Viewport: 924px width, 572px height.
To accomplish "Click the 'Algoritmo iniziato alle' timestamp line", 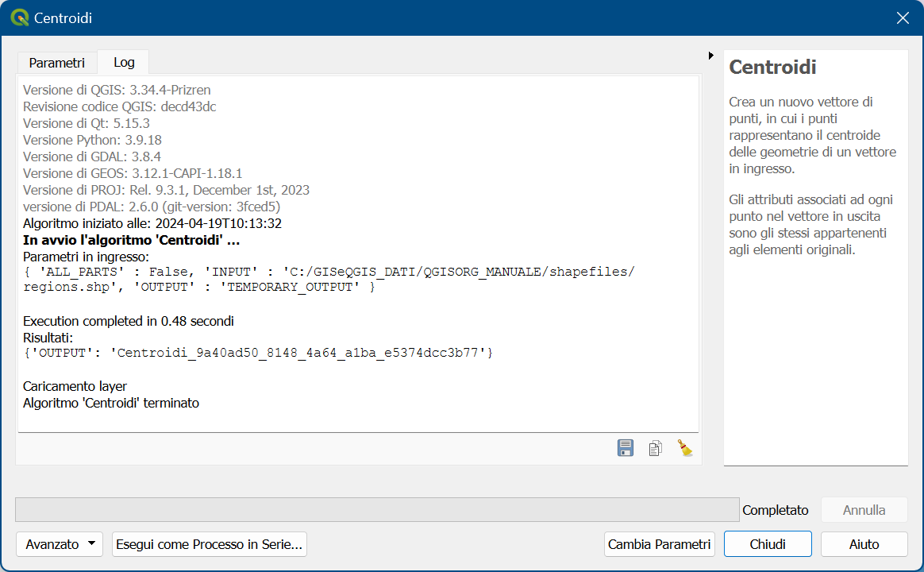I will pos(152,223).
